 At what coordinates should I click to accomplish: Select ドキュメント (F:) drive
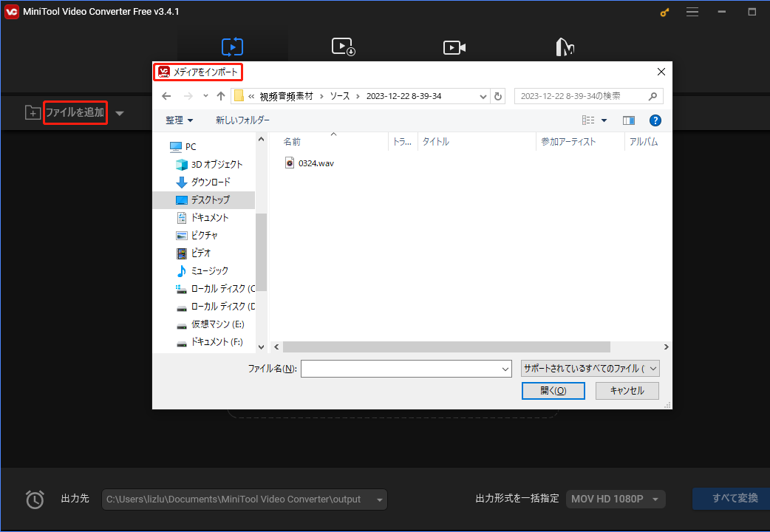[x=209, y=342]
